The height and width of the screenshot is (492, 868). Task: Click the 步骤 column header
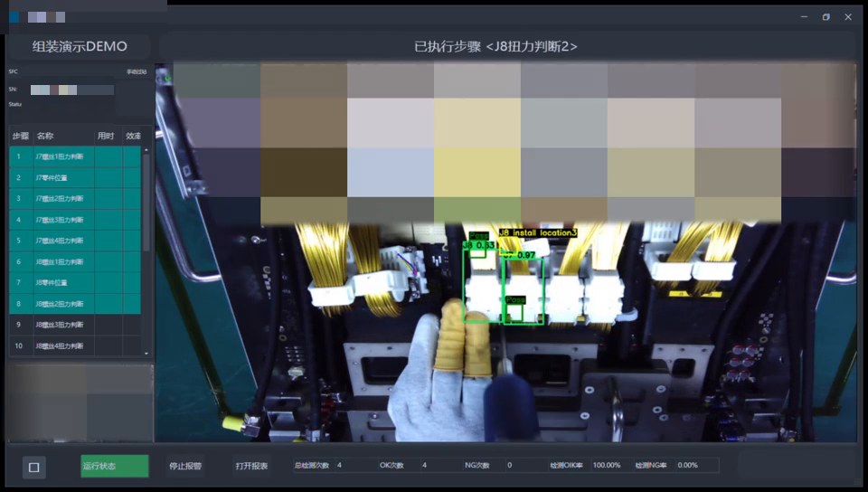click(21, 136)
